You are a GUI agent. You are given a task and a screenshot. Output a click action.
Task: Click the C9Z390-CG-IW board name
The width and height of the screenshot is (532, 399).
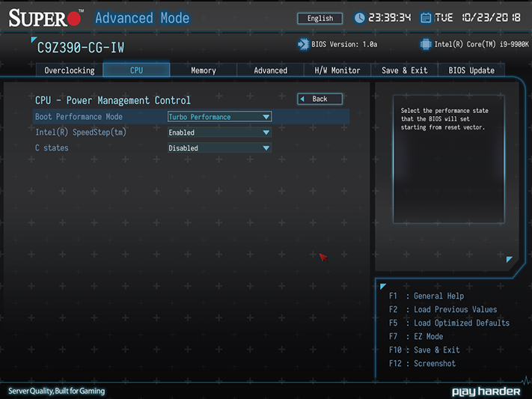coord(81,48)
